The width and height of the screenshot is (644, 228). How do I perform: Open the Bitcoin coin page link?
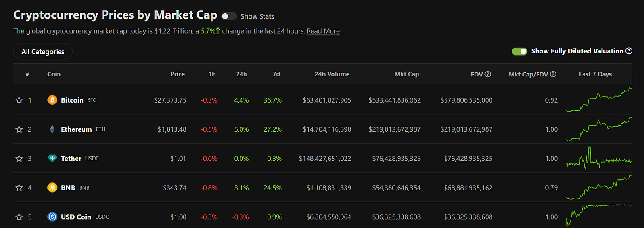pyautogui.click(x=72, y=100)
